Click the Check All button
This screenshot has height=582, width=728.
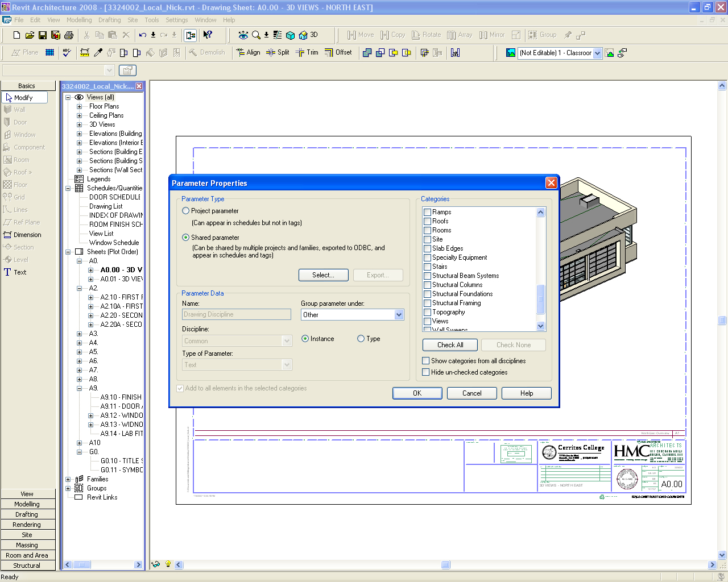coord(450,345)
